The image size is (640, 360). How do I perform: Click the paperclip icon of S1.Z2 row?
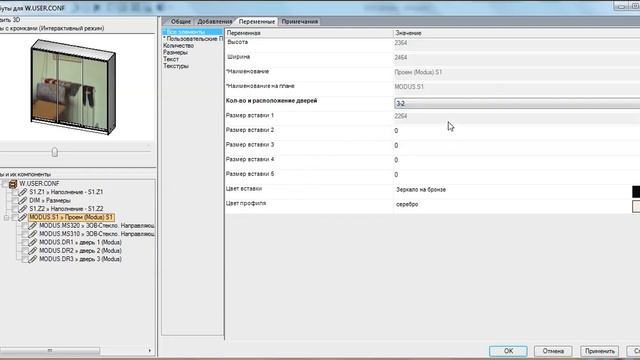pyautogui.click(x=23, y=209)
